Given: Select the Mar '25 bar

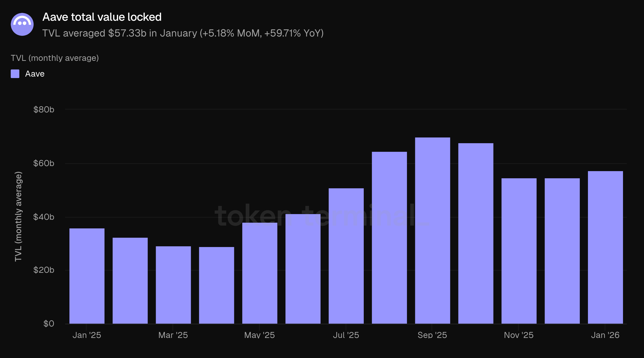Looking at the screenshot, I should click(173, 285).
